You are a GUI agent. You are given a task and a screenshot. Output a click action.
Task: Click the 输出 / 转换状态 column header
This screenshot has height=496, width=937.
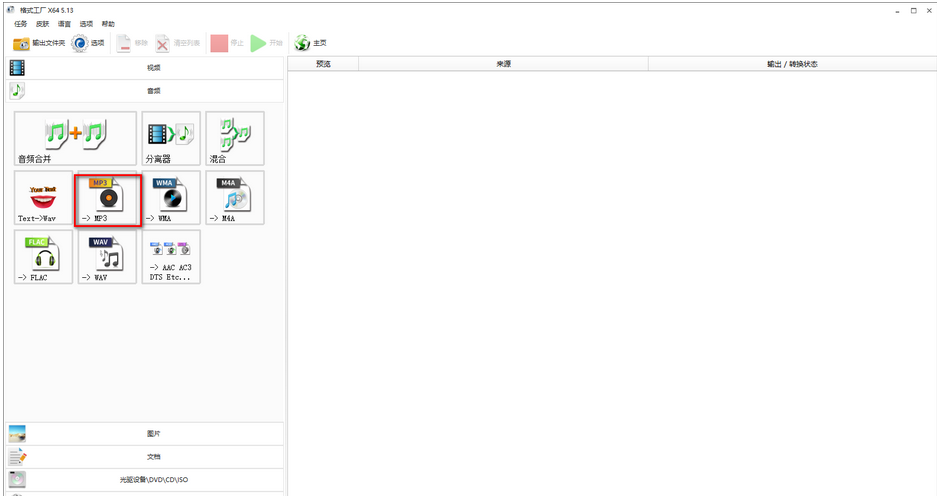coord(792,64)
